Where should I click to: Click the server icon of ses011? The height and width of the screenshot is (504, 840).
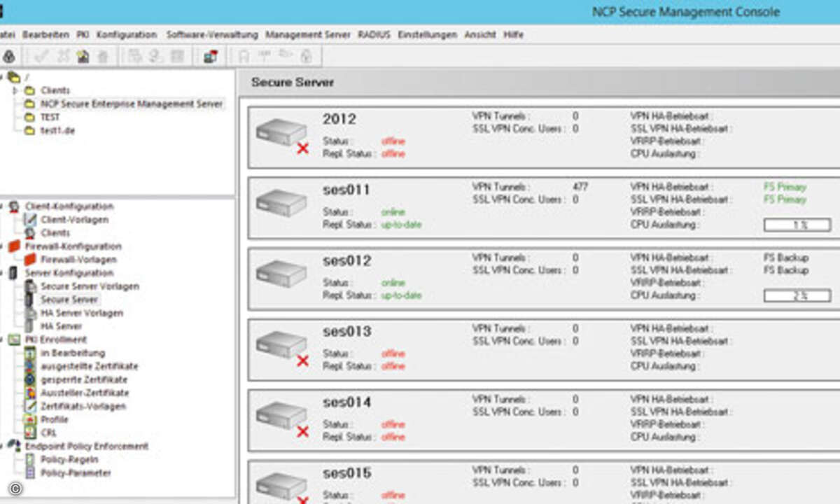(x=281, y=203)
